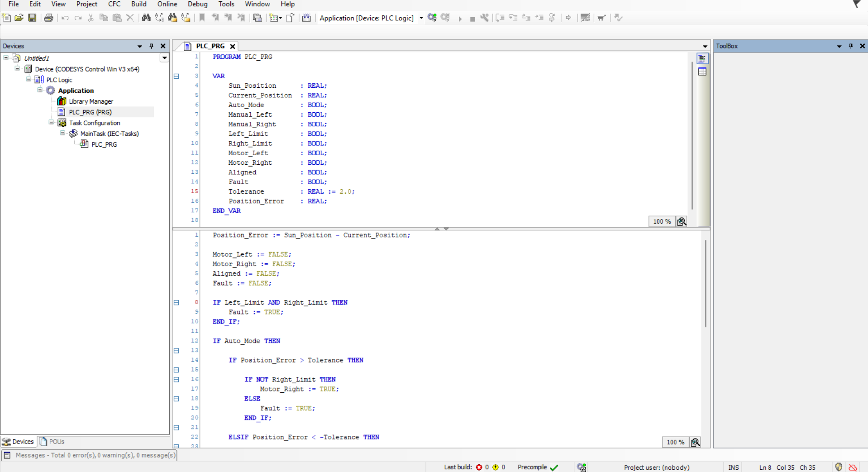The width and height of the screenshot is (868, 472).
Task: Click the Precompile status indicator
Action: pyautogui.click(x=538, y=467)
